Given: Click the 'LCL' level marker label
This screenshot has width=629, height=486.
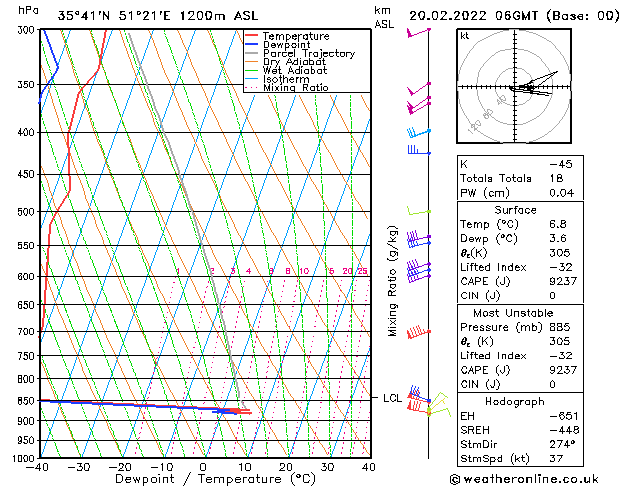Looking at the screenshot, I should (x=392, y=398).
